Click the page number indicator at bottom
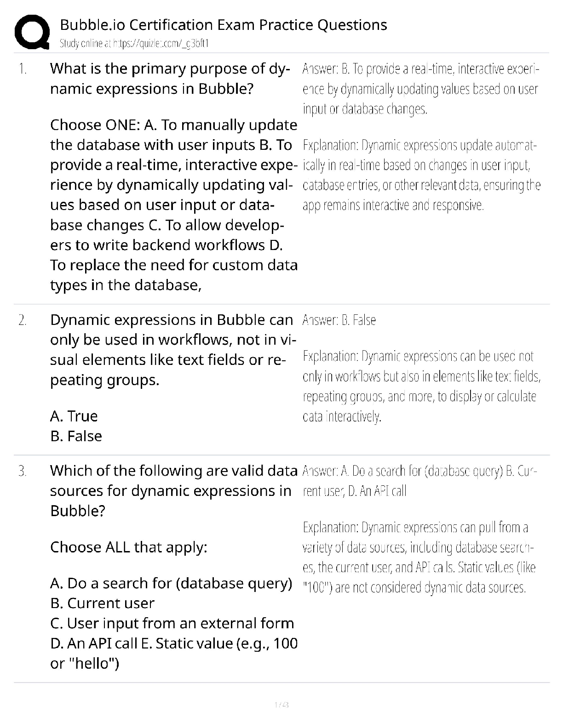This screenshot has width=563, height=728. tap(281, 705)
